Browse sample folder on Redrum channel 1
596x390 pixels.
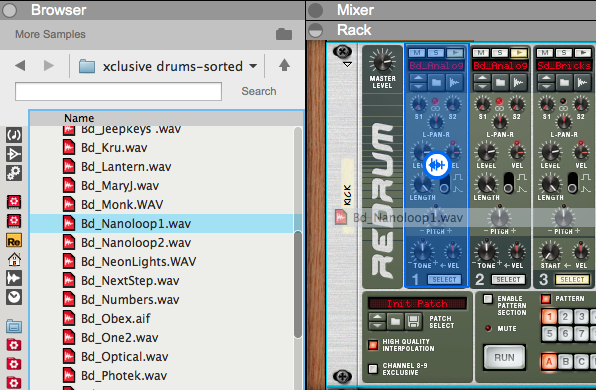point(436,82)
